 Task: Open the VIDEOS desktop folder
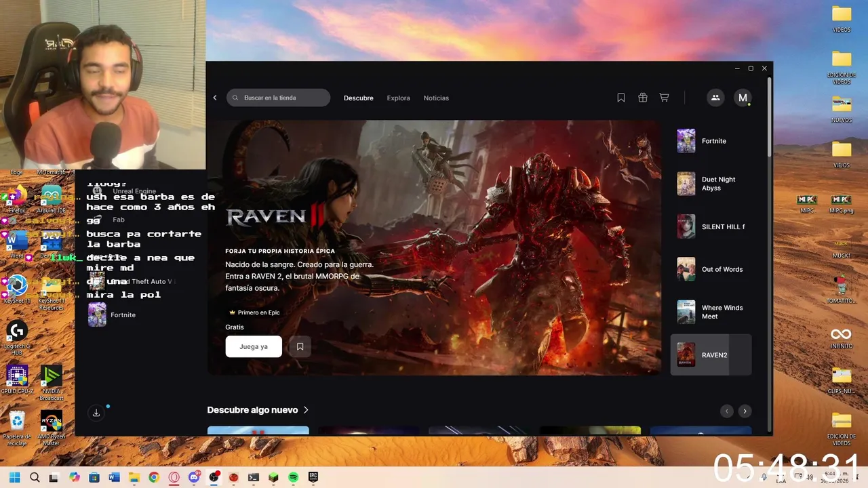(841, 18)
